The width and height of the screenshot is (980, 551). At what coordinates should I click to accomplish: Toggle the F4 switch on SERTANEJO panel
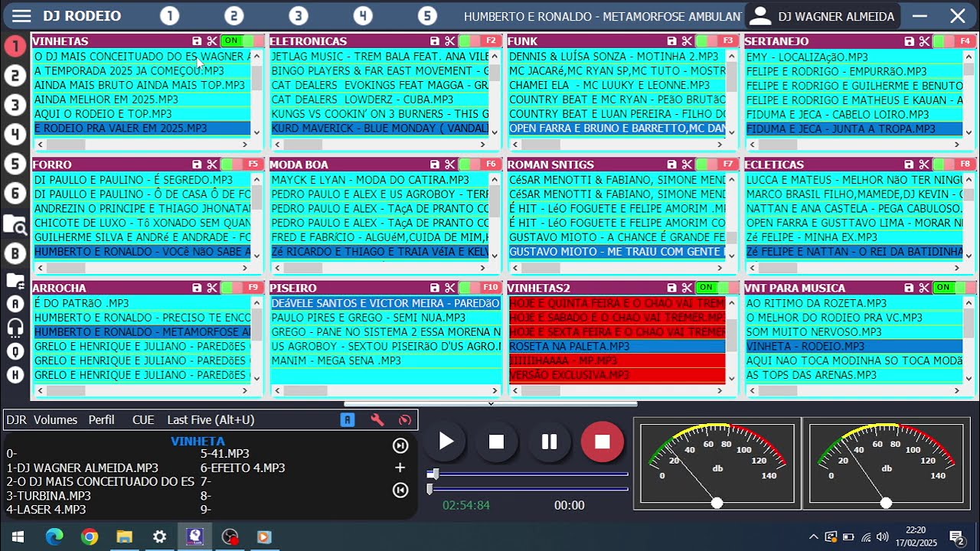click(x=953, y=41)
